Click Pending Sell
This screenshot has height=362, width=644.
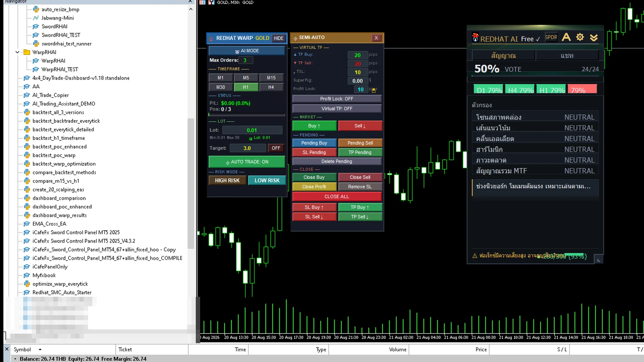click(x=360, y=143)
